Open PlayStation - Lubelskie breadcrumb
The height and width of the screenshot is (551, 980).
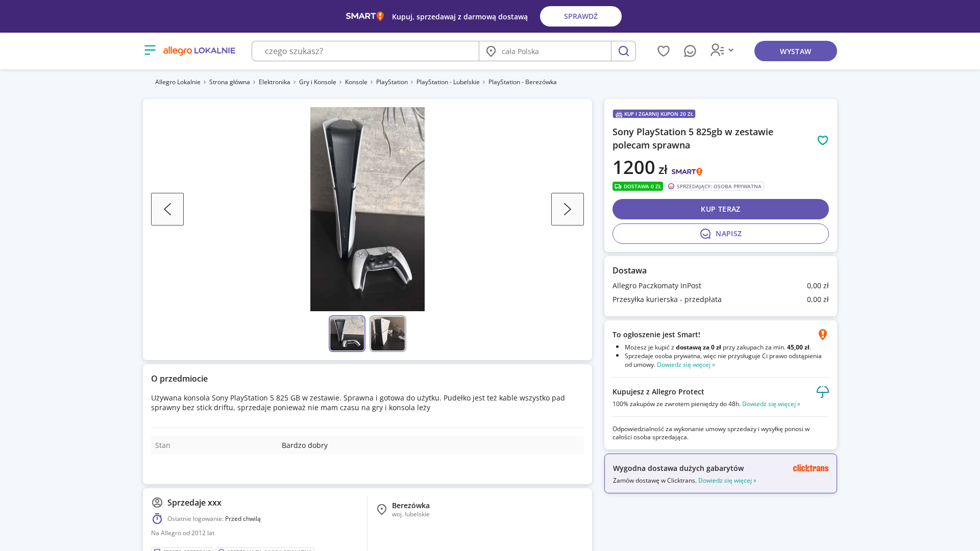point(448,82)
